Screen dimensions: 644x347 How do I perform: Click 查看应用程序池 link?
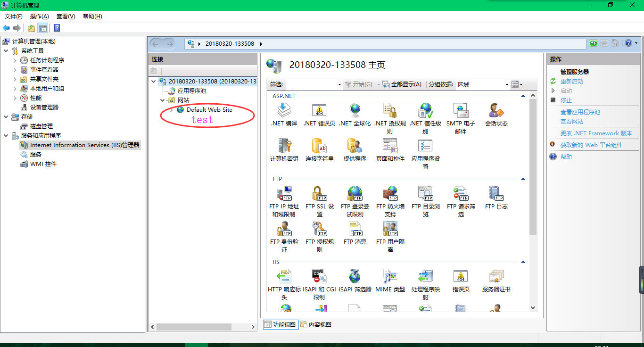[580, 112]
